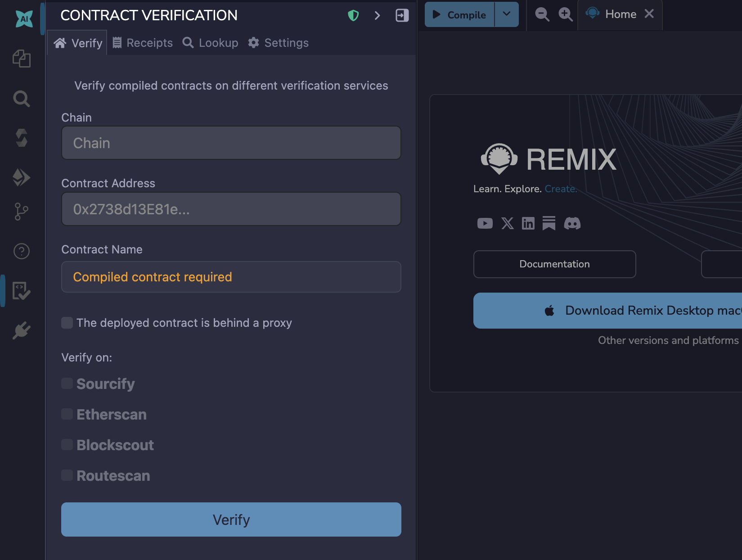Open Deploy & run transactions icon

point(22,177)
